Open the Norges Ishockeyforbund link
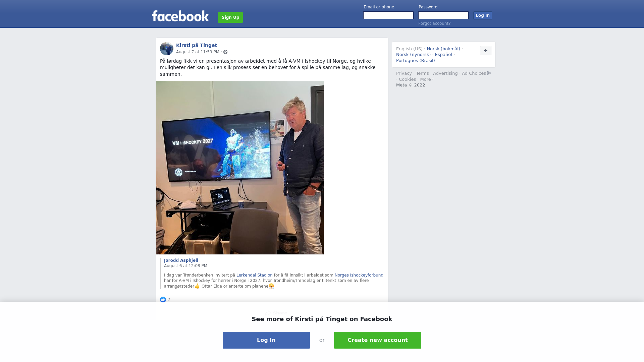Viewport: 644px width, 362px height. tap(359, 275)
